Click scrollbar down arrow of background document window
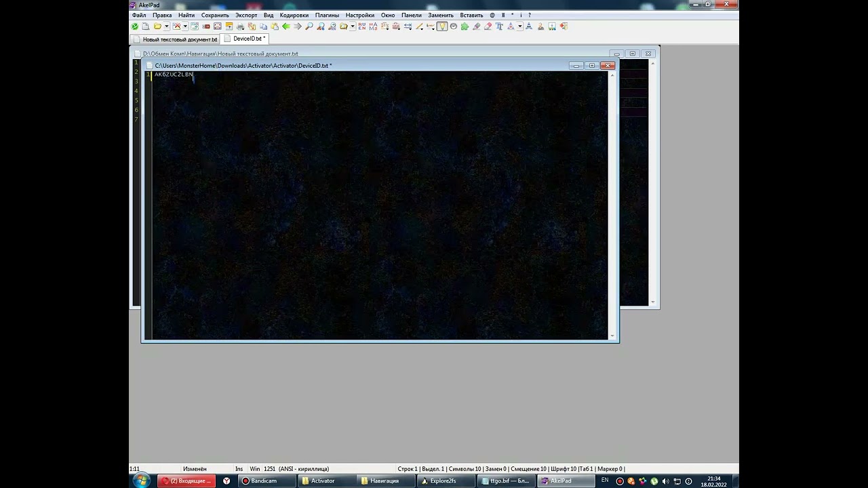868x488 pixels. pyautogui.click(x=653, y=302)
